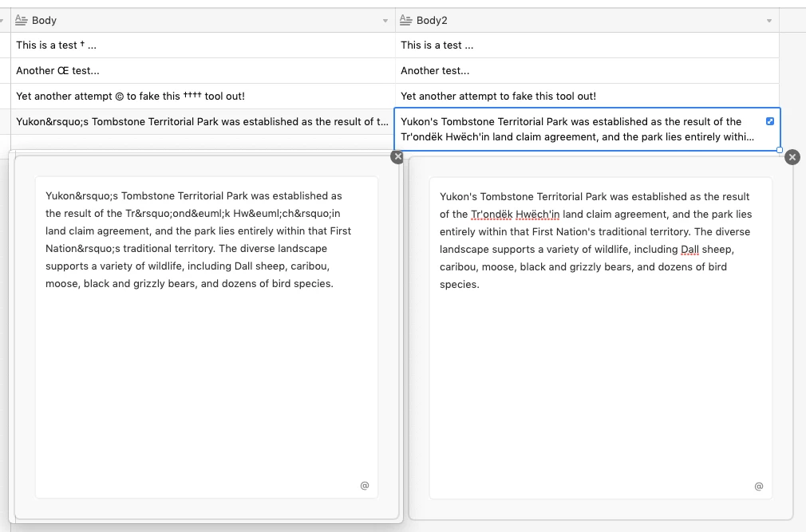The height and width of the screenshot is (532, 806).
Task: Click 'Tr&rsquo;ond&euml;k' text in left popup
Action: 178,213
